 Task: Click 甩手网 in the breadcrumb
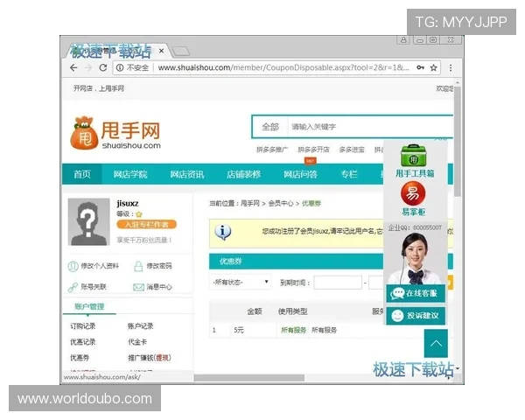pyautogui.click(x=249, y=203)
